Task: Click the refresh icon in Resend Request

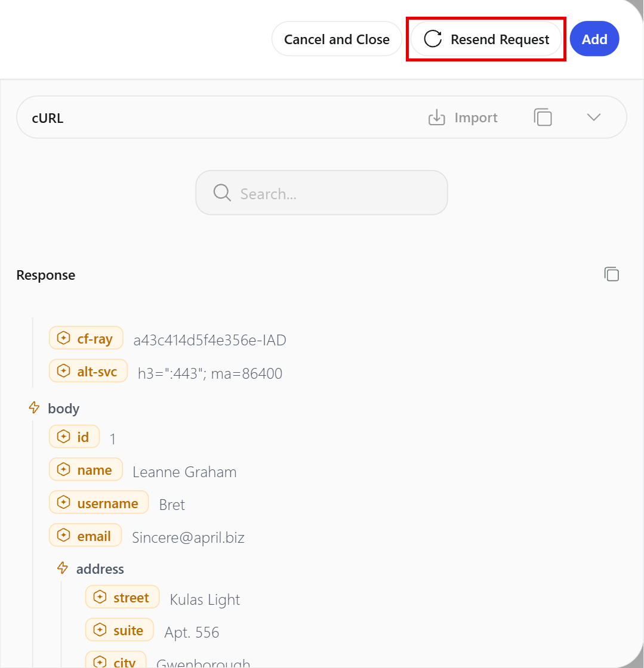Action: 433,39
